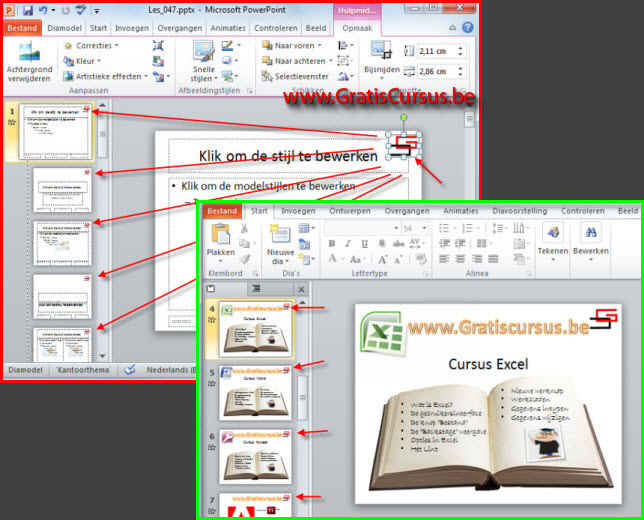Click Picture Layout icon in Afbeeldingstijlen group
The height and width of the screenshot is (520, 644).
click(x=227, y=76)
